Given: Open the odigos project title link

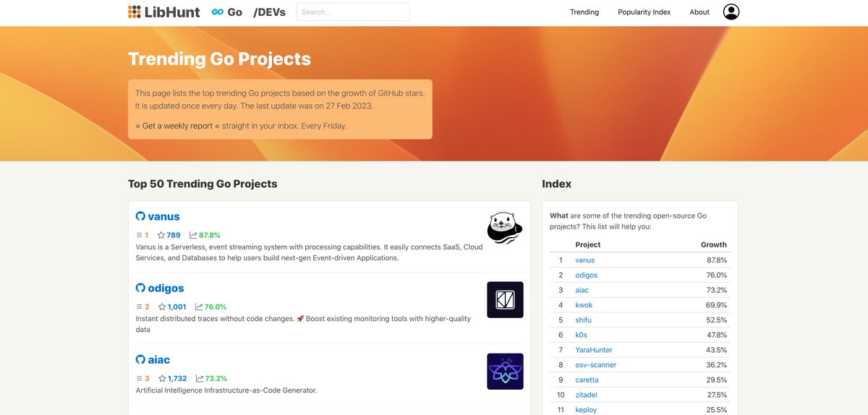Looking at the screenshot, I should (x=166, y=288).
